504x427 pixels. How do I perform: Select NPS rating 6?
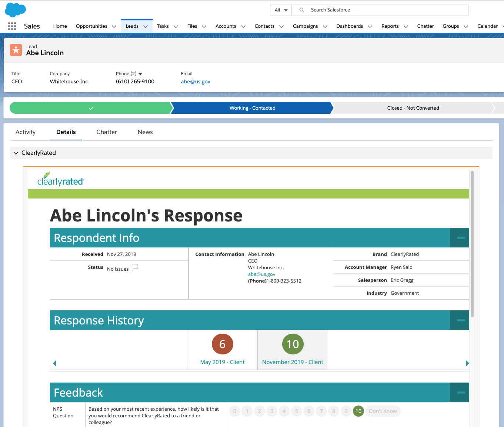coord(309,411)
